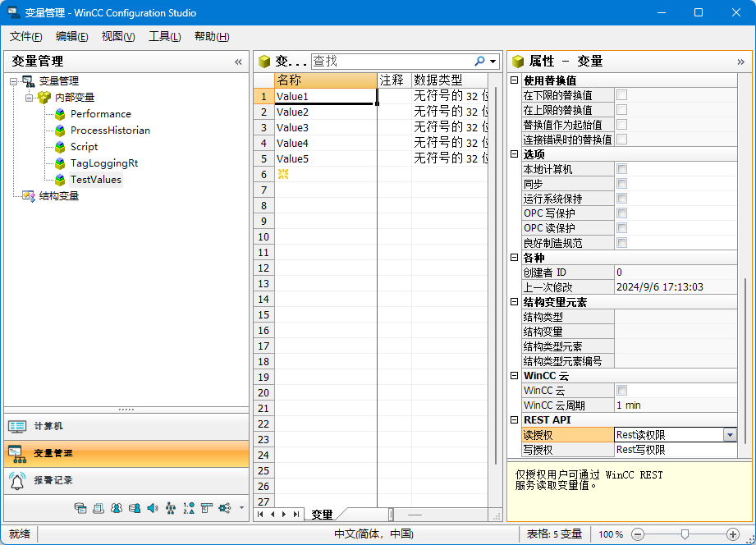Collapse the 各种 property section
The width and height of the screenshot is (756, 545).
tap(515, 258)
